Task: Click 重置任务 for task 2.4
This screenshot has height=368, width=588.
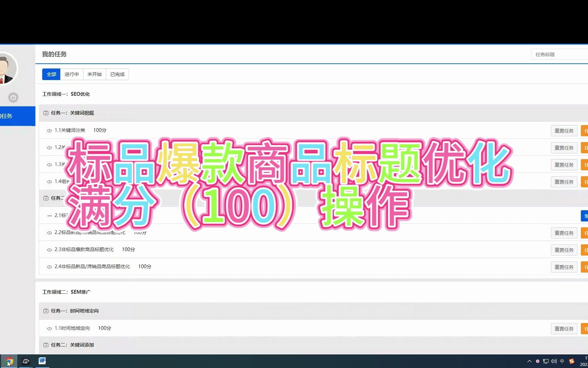Action: point(564,267)
